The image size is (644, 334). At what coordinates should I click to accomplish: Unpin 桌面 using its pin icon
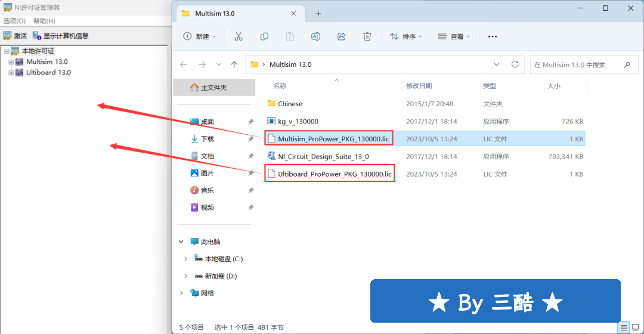pos(250,122)
